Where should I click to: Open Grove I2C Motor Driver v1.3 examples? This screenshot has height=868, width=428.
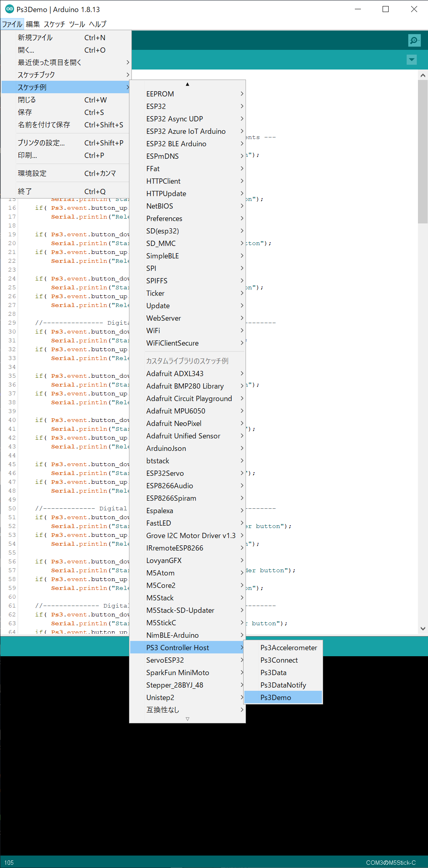tap(187, 535)
